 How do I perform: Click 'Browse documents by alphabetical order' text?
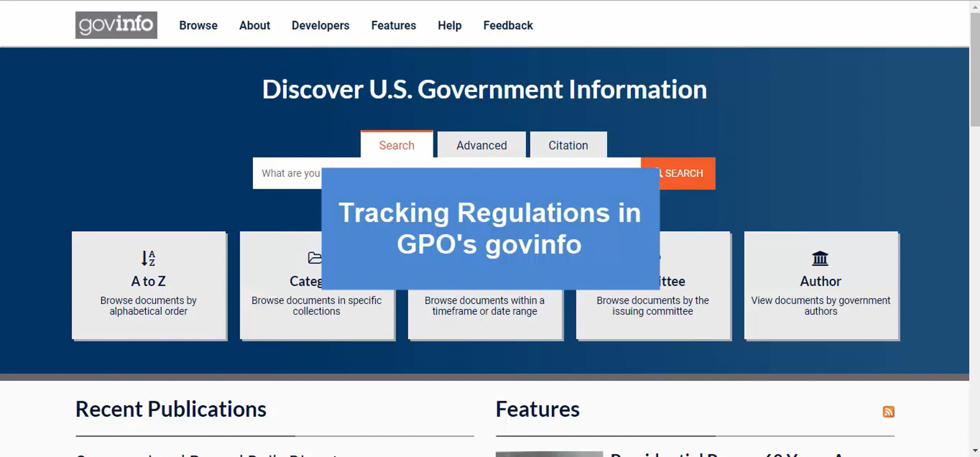pos(148,305)
